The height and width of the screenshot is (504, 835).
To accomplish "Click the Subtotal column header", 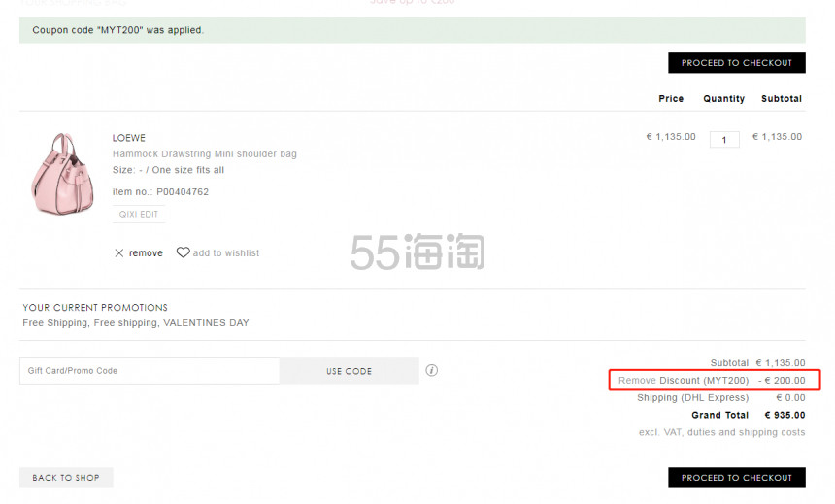I will pyautogui.click(x=782, y=98).
